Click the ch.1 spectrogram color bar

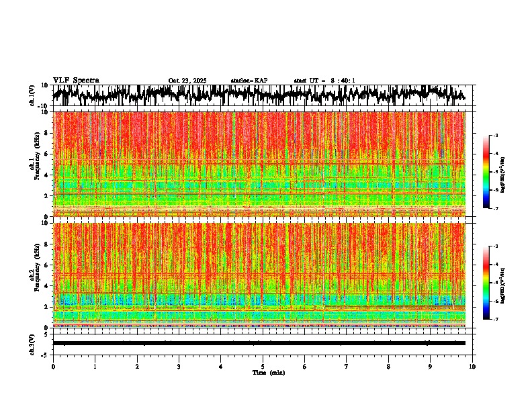click(x=486, y=172)
